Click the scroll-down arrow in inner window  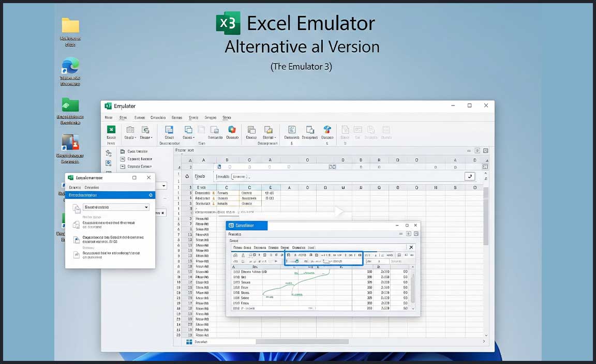click(413, 308)
